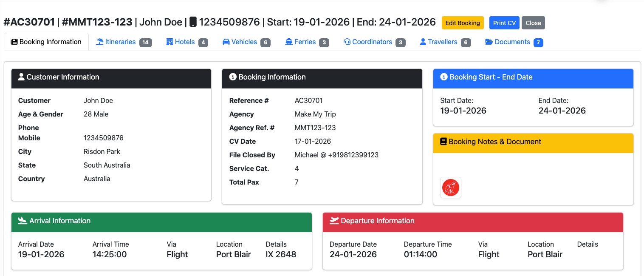Click the Close button next to Print CV
The image size is (644, 276).
[x=533, y=23]
